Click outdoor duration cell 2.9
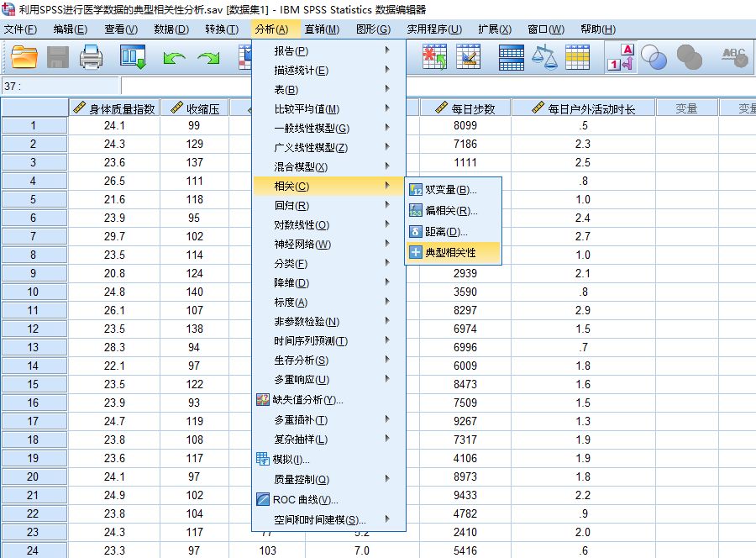Image resolution: width=756 pixels, height=558 pixels. click(584, 310)
